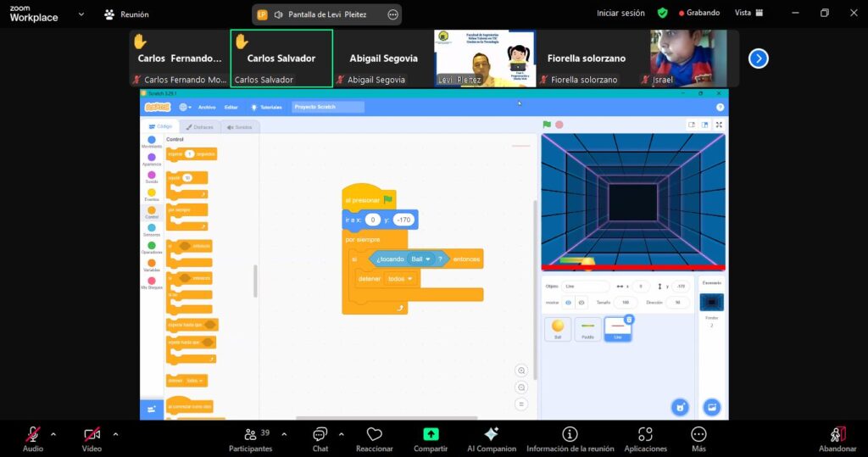Select the Ball sprite thumbnail
This screenshot has height=457, width=868.
[x=558, y=328]
